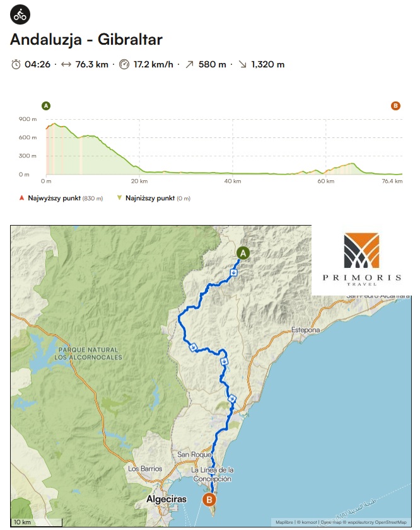Click the red highest point triangle icon
This screenshot has width=420, height=530.
coord(21,198)
